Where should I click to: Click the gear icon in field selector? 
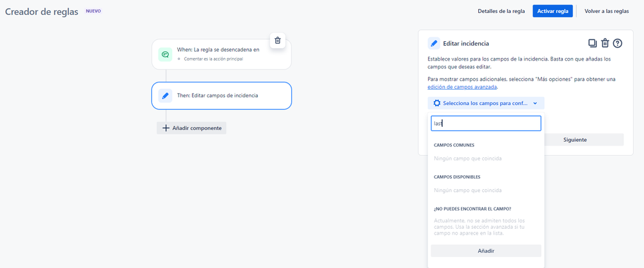437,104
